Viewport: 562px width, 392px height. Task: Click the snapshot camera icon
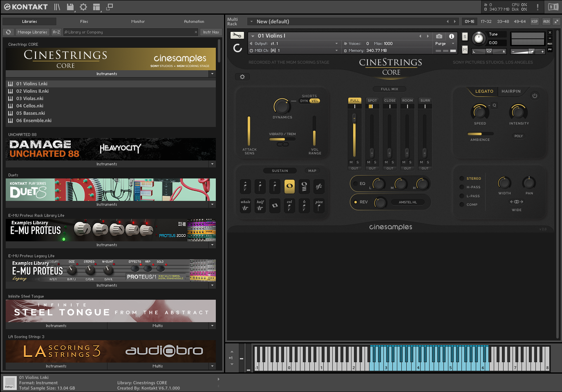439,36
